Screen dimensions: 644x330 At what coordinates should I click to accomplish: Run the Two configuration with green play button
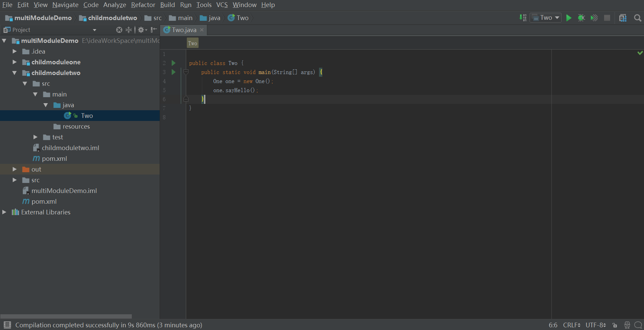click(569, 18)
